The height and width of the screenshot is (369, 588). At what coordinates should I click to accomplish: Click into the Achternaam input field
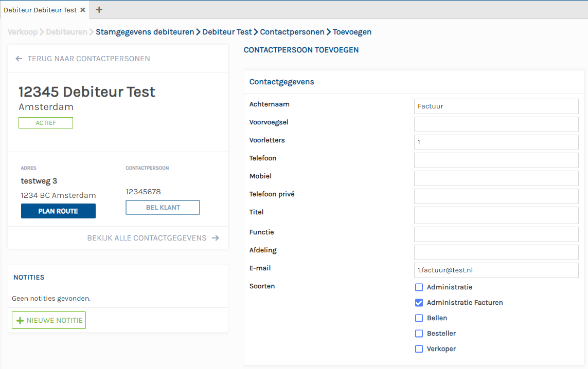(x=496, y=106)
